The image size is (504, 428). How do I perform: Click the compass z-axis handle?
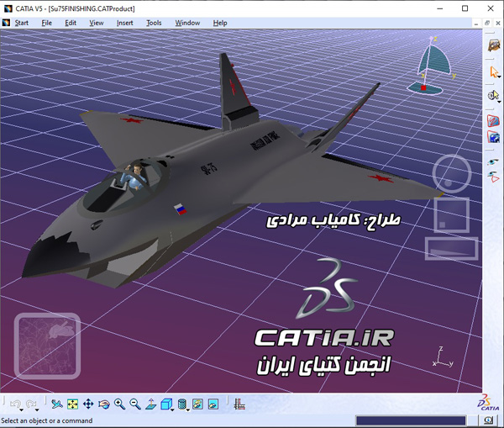432,39
